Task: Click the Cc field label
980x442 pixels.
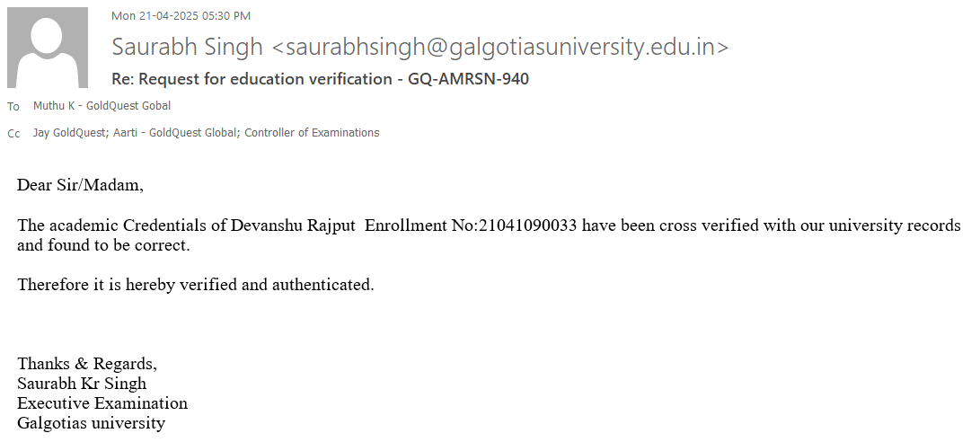Action: tap(13, 134)
